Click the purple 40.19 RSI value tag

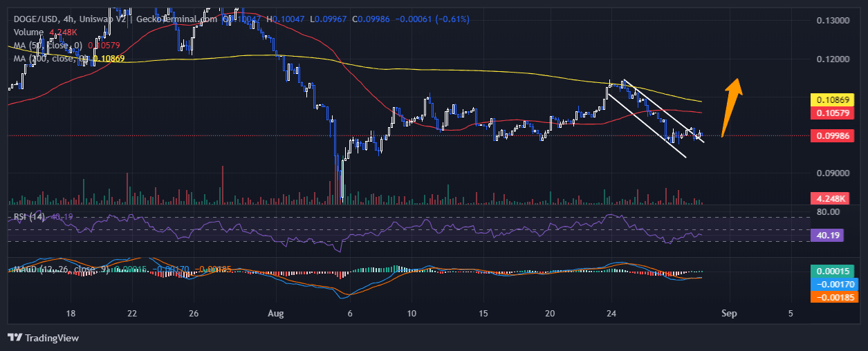[827, 235]
